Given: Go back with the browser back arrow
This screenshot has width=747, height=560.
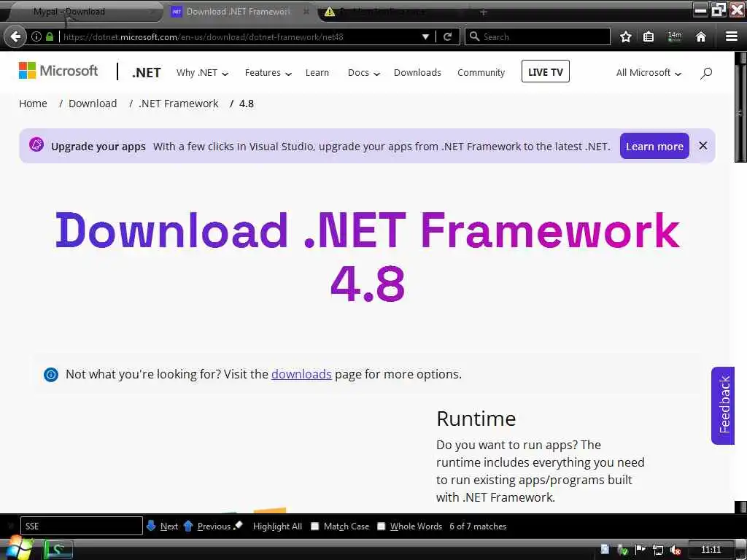Looking at the screenshot, I should point(15,36).
